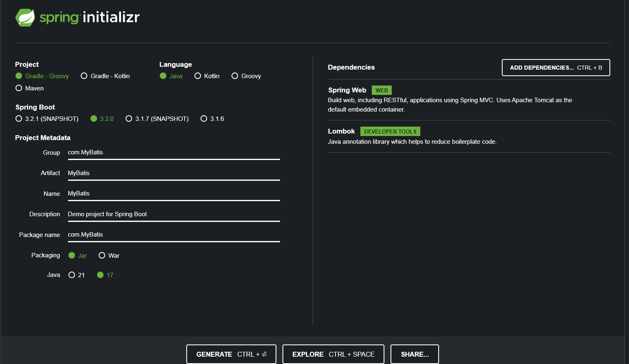
Task: Click the Spring leaf logo icon
Action: coord(25,18)
